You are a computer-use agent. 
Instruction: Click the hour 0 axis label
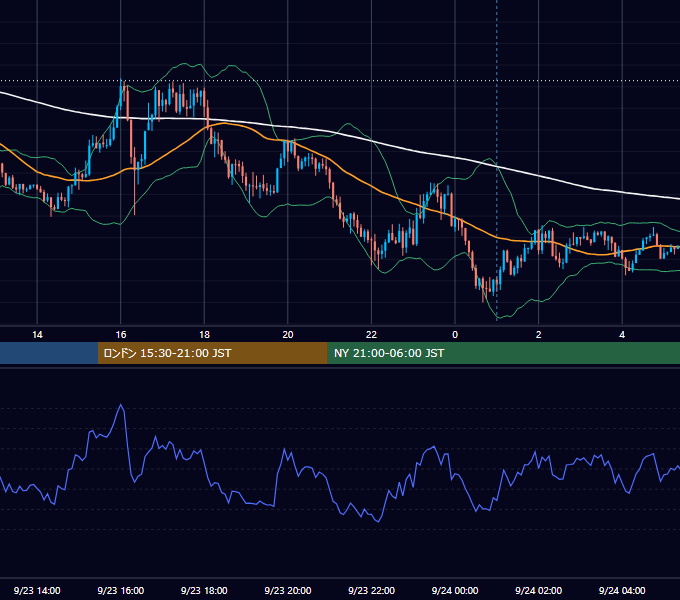coord(455,335)
